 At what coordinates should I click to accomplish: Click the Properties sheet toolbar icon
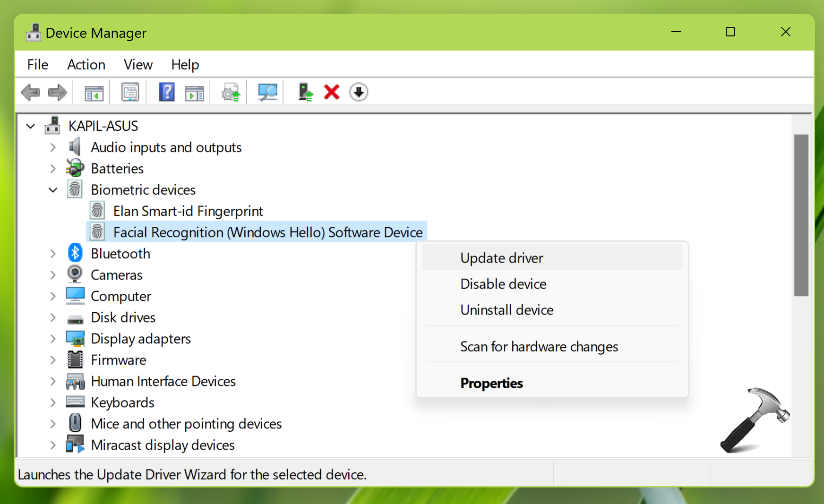[x=130, y=92]
